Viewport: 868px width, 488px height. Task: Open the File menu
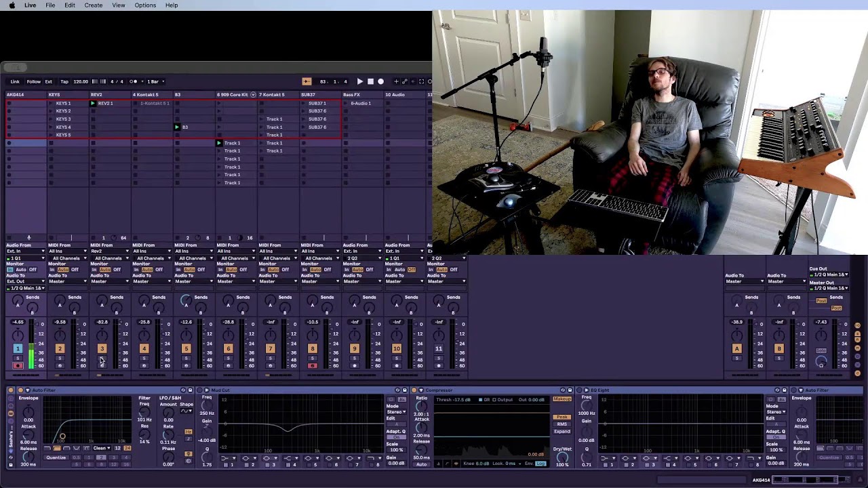[50, 5]
